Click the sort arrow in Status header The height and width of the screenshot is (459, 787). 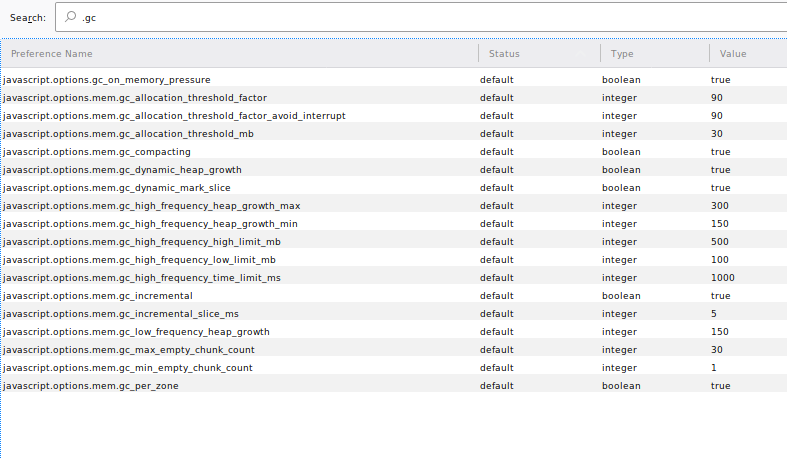tap(582, 54)
